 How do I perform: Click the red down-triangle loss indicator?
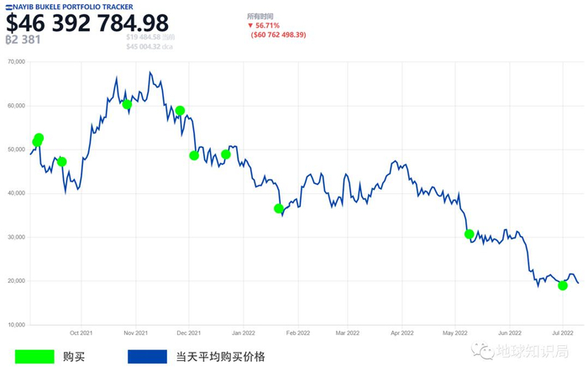click(250, 25)
